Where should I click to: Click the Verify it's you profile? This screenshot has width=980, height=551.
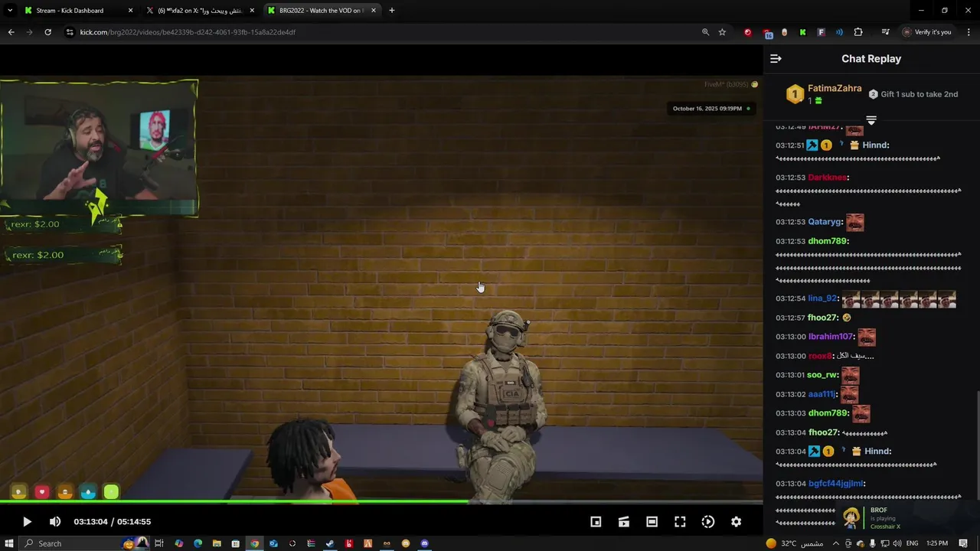click(x=927, y=32)
